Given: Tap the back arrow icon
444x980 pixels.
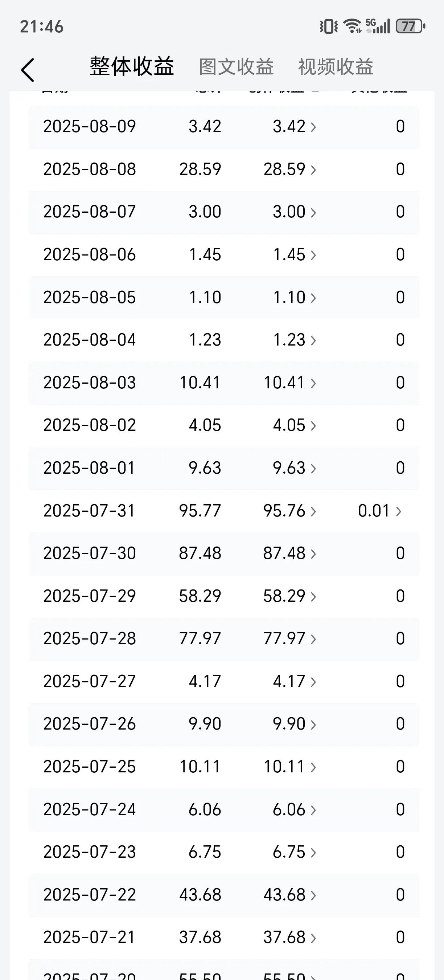Looking at the screenshot, I should tap(28, 70).
